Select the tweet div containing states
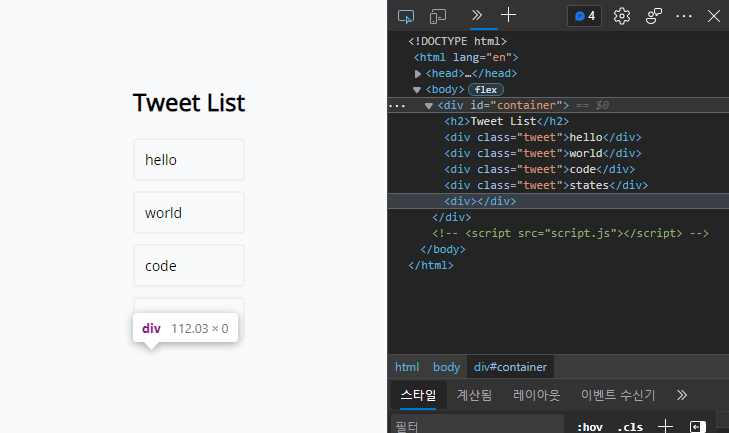The height and width of the screenshot is (433, 729). tap(546, 185)
